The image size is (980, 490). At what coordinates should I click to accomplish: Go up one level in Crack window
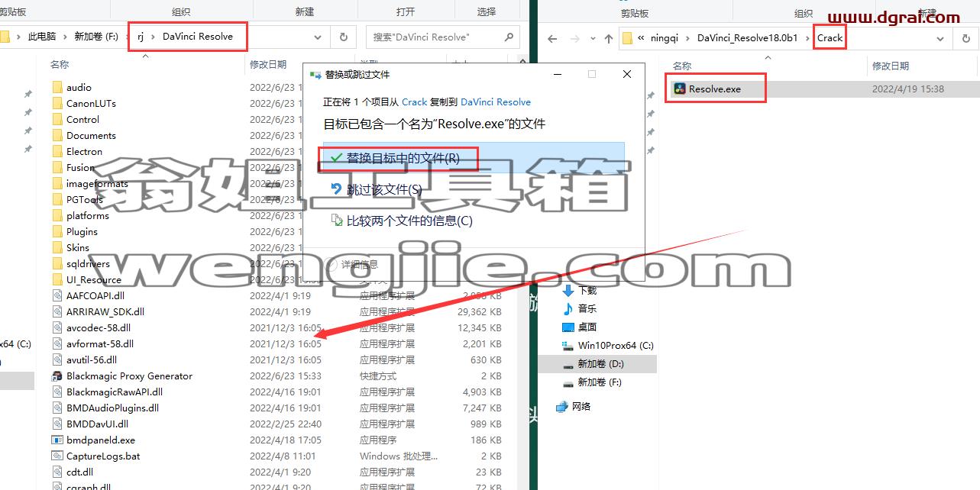[609, 38]
